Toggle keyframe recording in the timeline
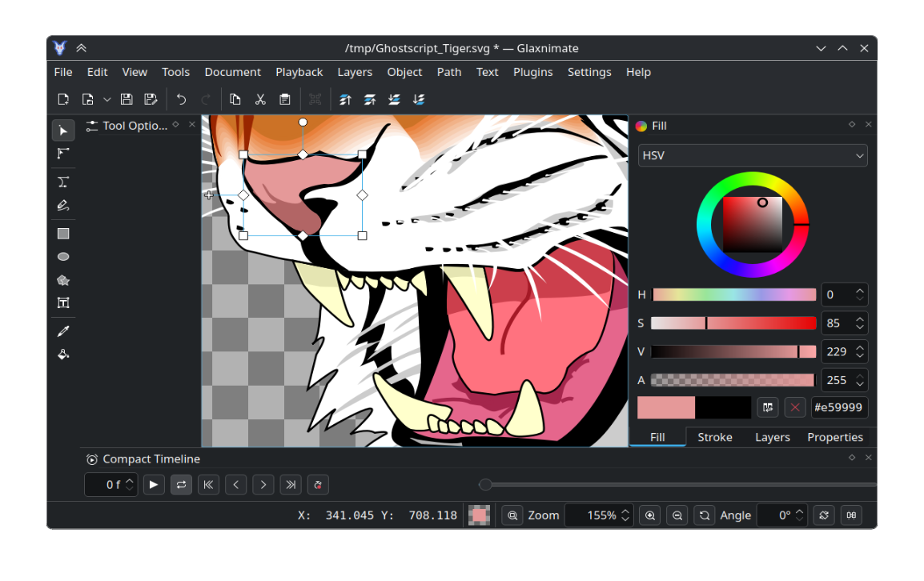 click(x=318, y=484)
